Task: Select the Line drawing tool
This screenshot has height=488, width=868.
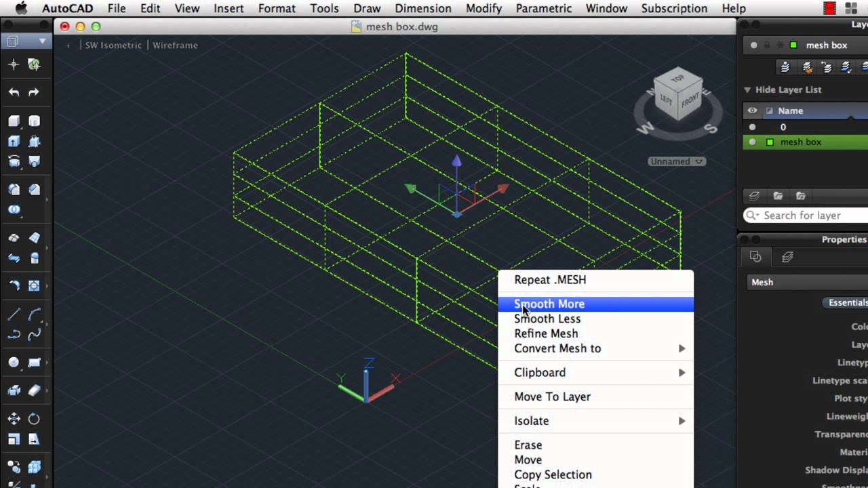Action: tap(14, 314)
